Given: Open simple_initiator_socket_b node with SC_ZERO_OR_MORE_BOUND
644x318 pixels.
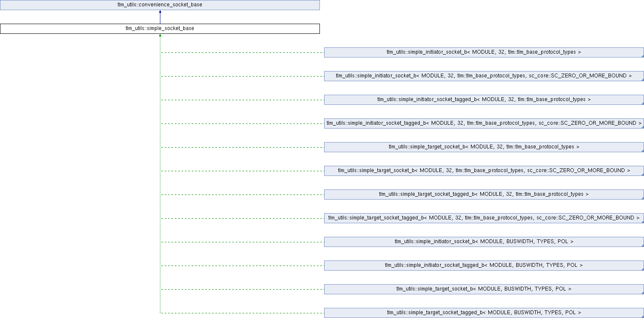Looking at the screenshot, I should [484, 76].
